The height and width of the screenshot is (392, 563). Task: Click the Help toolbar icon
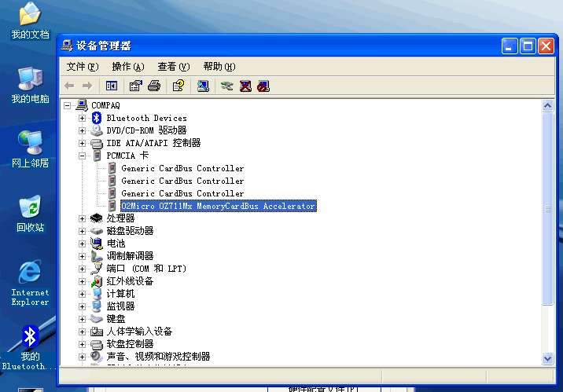(178, 86)
